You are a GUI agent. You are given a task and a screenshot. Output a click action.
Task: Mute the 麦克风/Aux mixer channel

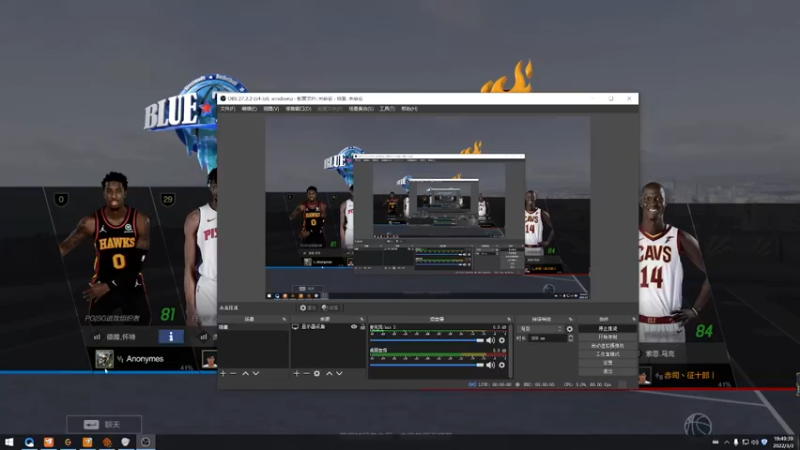tap(490, 340)
